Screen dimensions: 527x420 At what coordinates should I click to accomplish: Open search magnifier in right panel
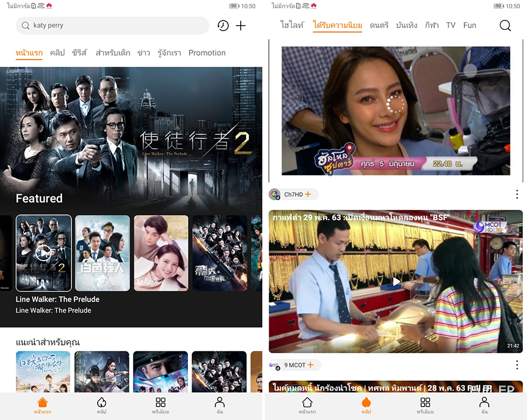tap(505, 26)
